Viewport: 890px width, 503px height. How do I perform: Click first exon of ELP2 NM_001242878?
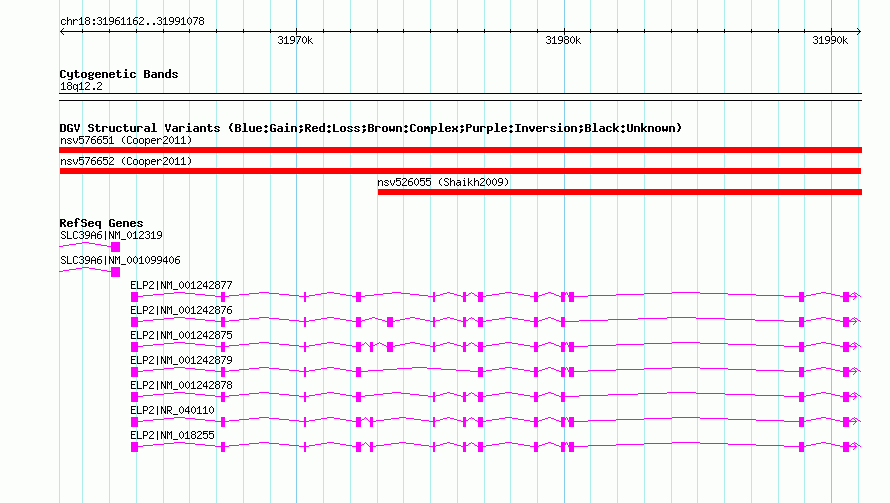click(135, 397)
